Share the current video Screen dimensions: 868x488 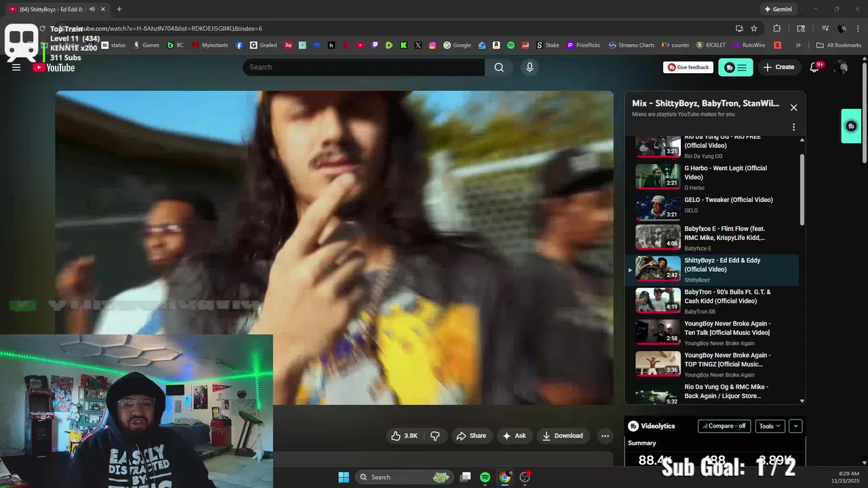point(471,436)
